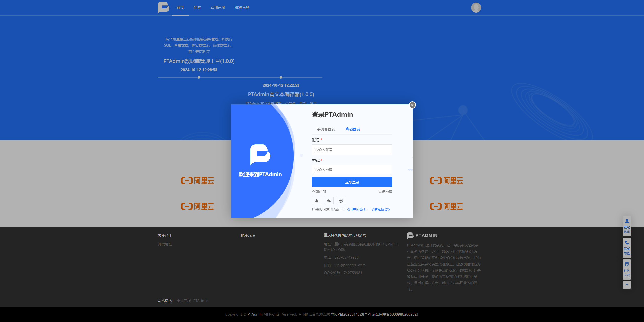644x322 pixels.
Task: Open the user avatar at top right
Action: pyautogui.click(x=476, y=8)
